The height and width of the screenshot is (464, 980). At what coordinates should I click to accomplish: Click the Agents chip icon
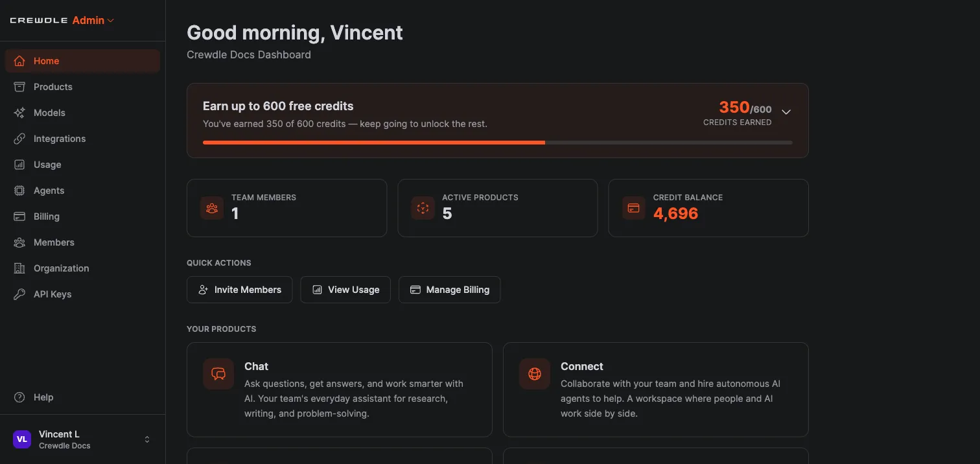click(x=20, y=191)
